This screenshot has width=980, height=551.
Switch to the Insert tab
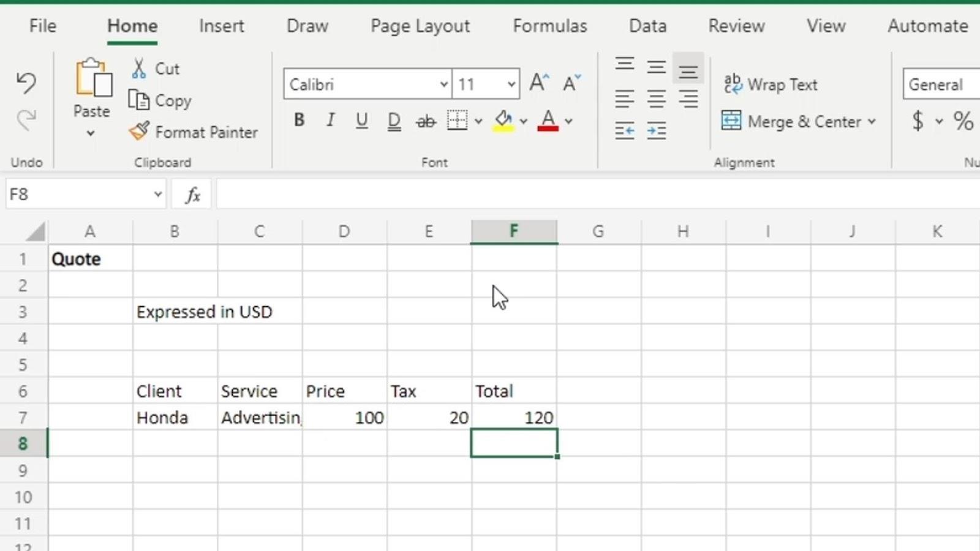pyautogui.click(x=221, y=26)
